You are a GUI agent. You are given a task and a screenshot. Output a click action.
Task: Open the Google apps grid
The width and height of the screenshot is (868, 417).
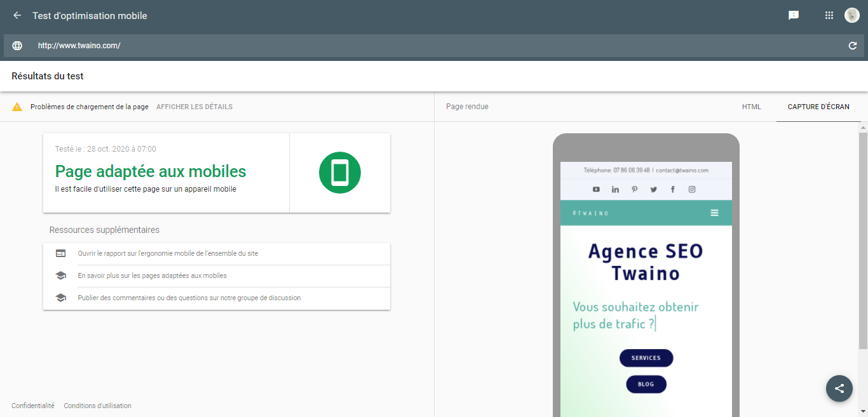pos(829,15)
